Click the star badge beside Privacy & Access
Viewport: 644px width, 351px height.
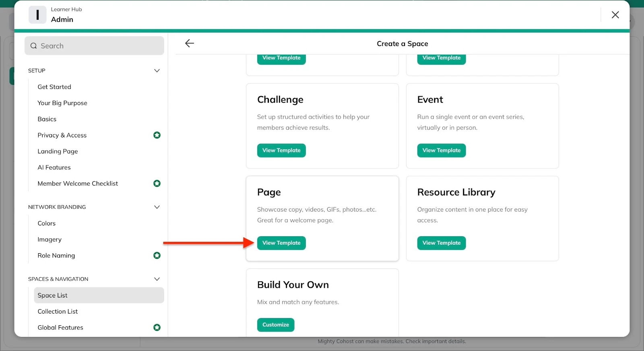tap(157, 135)
